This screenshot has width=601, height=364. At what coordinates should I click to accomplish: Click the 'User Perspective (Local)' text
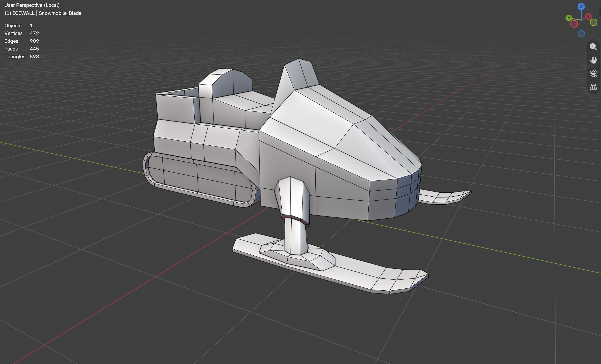click(32, 5)
